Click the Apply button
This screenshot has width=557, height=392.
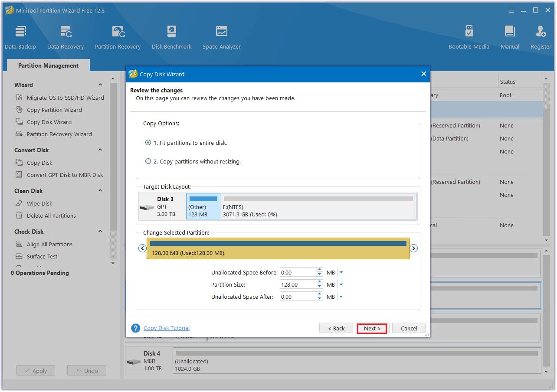tap(36, 371)
